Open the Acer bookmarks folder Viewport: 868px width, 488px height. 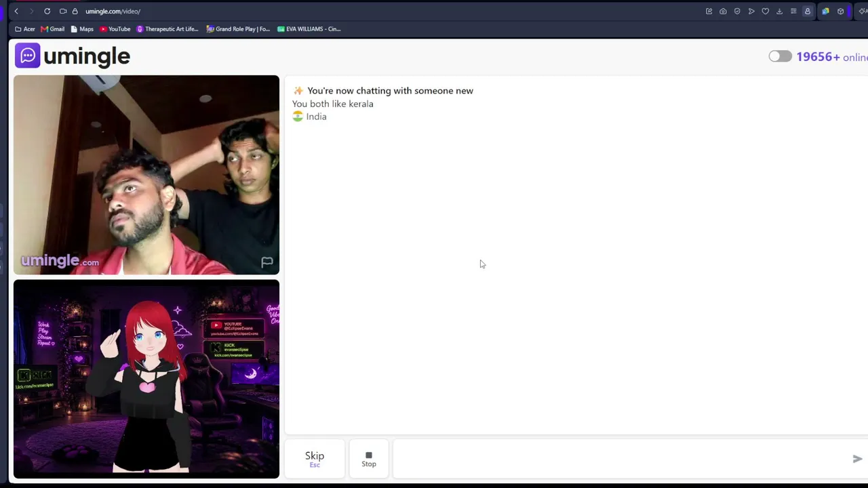25,29
